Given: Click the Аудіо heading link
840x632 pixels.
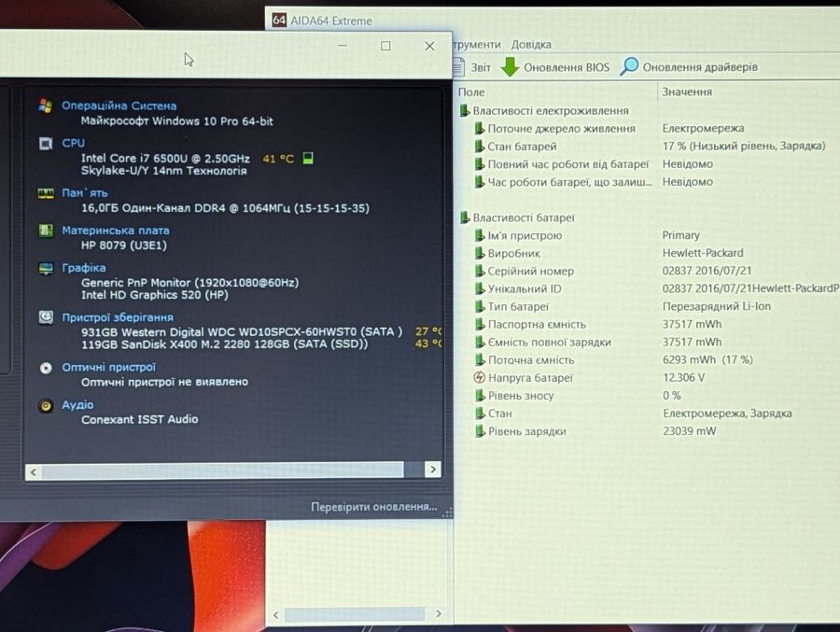Looking at the screenshot, I should click(77, 405).
